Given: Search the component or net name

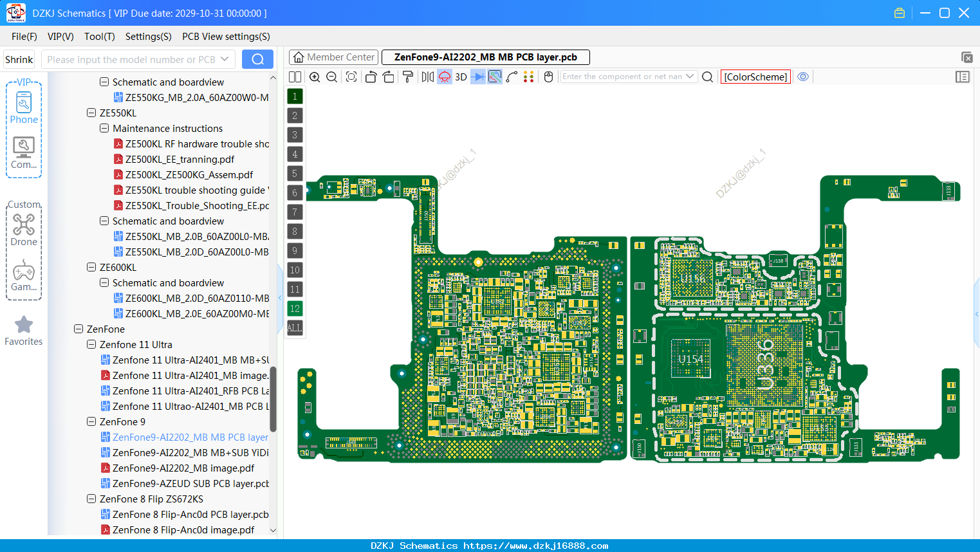Looking at the screenshot, I should click(707, 77).
